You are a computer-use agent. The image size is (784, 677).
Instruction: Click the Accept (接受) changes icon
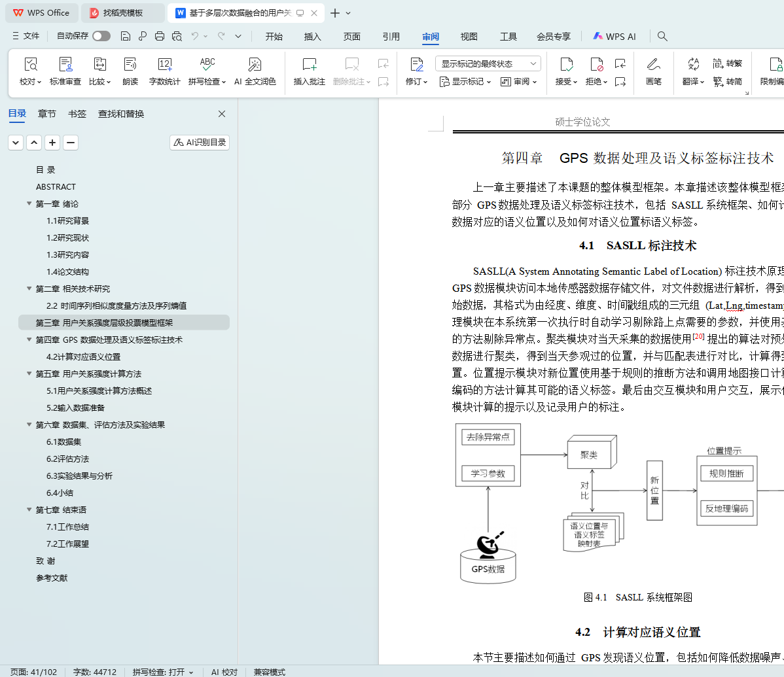point(565,65)
